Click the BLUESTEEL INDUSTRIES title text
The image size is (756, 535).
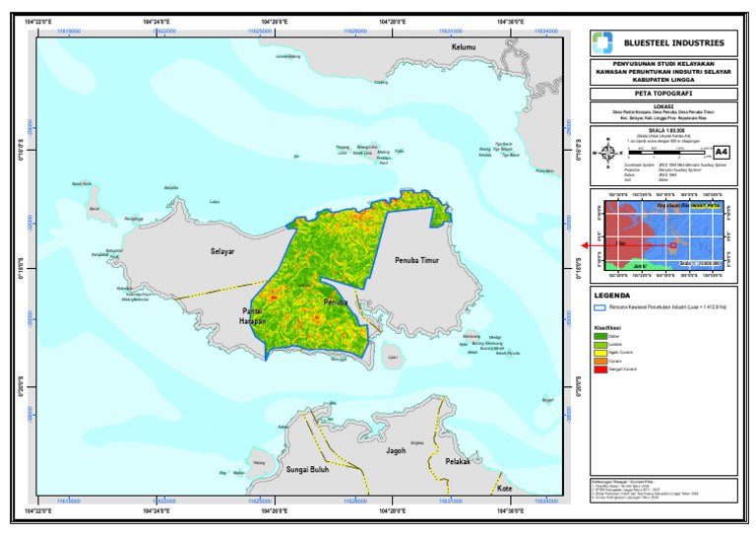674,43
